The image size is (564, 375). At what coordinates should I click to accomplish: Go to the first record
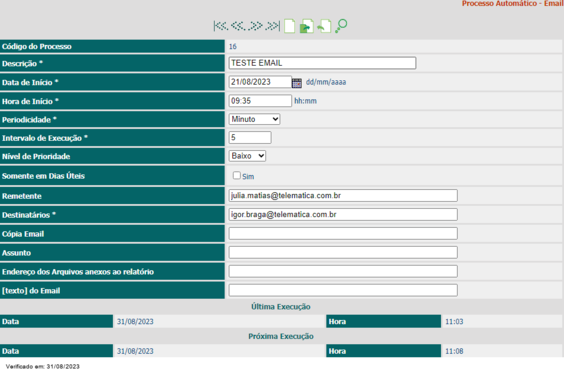[x=220, y=26]
